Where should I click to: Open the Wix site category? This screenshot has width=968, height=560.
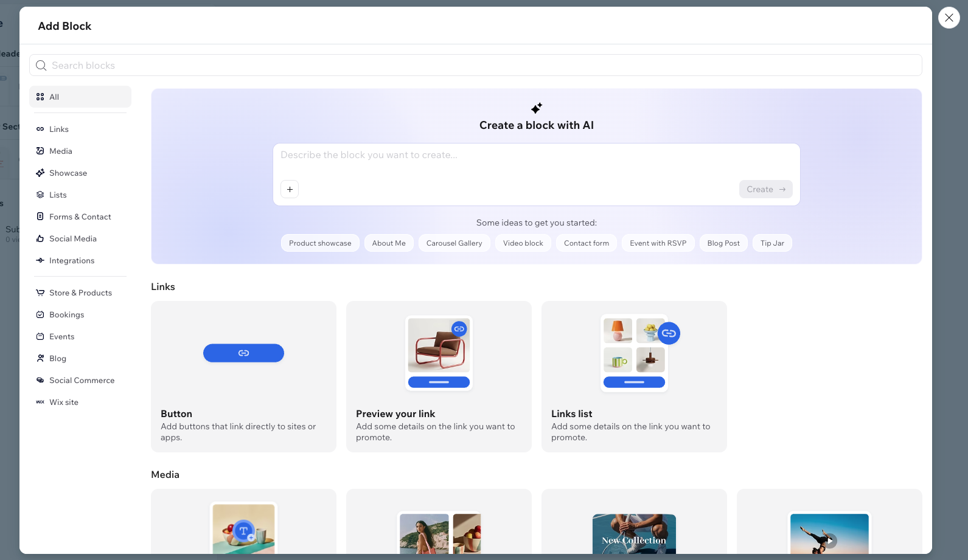coord(80,402)
